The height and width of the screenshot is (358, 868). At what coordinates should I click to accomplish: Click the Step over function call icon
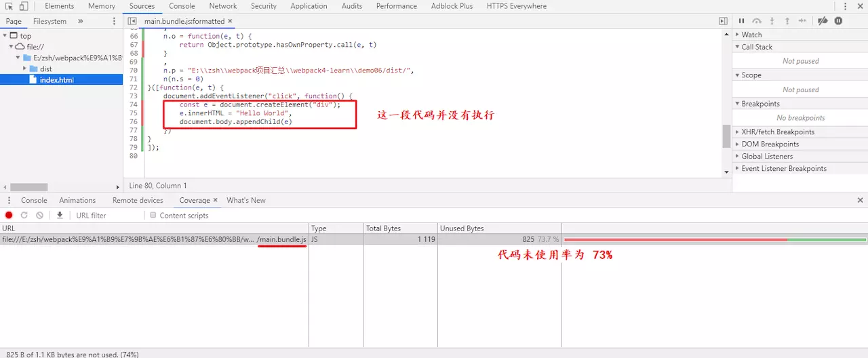click(757, 21)
